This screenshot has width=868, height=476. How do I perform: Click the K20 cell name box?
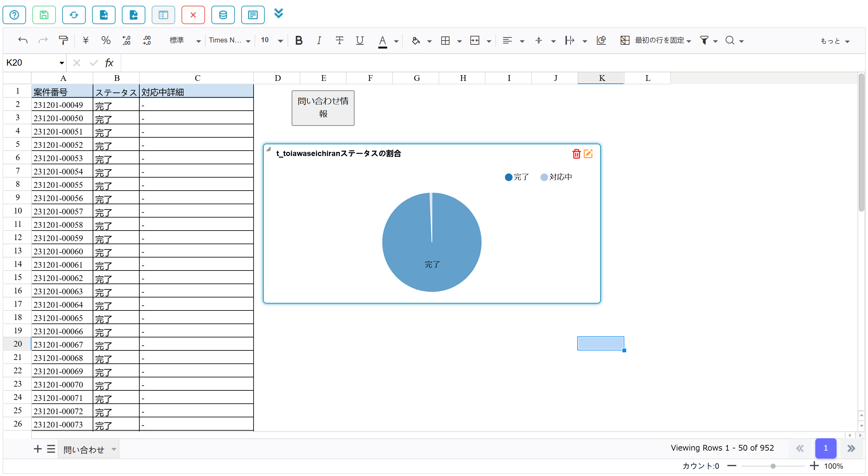point(30,62)
